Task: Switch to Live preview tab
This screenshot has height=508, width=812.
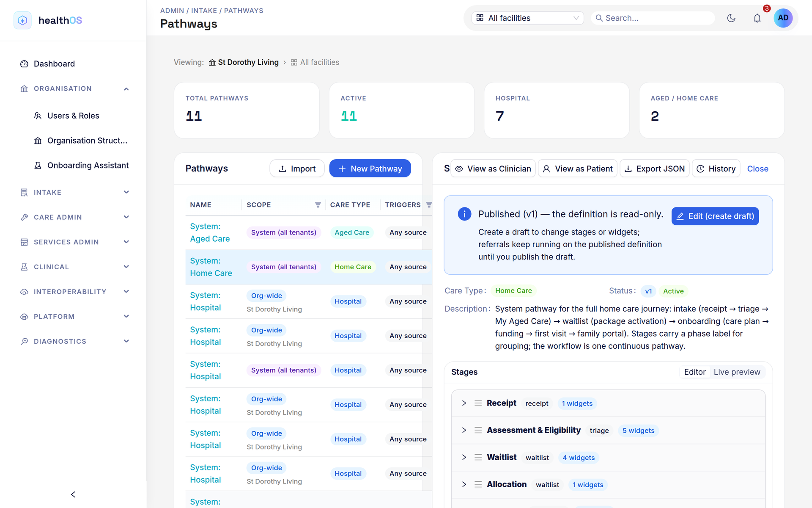Action: coord(737,372)
